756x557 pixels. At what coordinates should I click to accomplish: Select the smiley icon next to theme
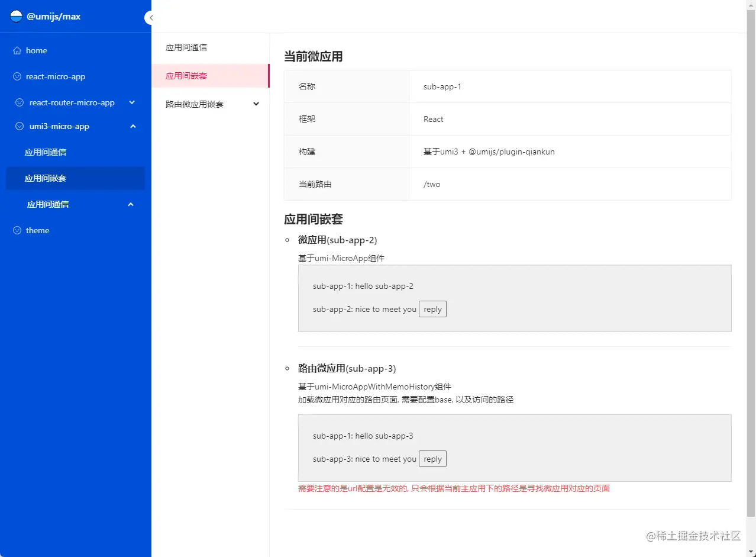(x=18, y=230)
